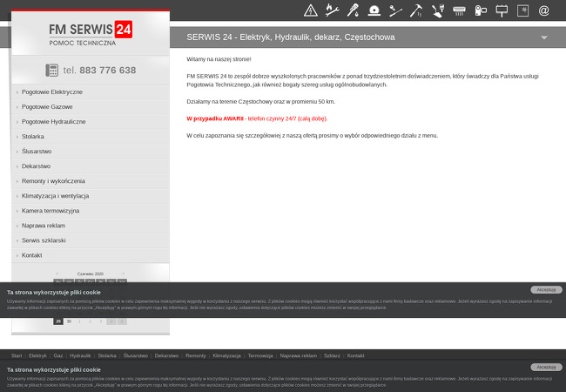This screenshot has height=392, width=566.
Task: Click the Start footer link
Action: point(17,355)
